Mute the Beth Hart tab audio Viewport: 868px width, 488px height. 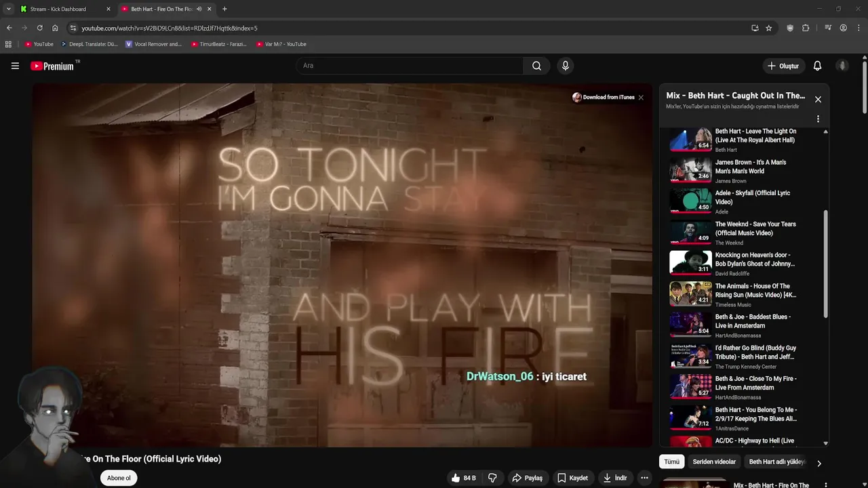[x=199, y=9]
